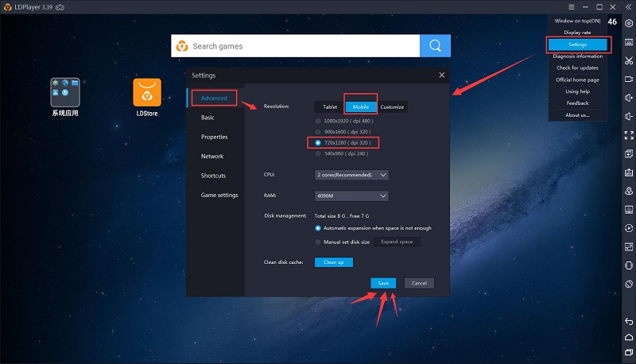
Task: Open the multi-instance manager icon
Action: pos(629,153)
